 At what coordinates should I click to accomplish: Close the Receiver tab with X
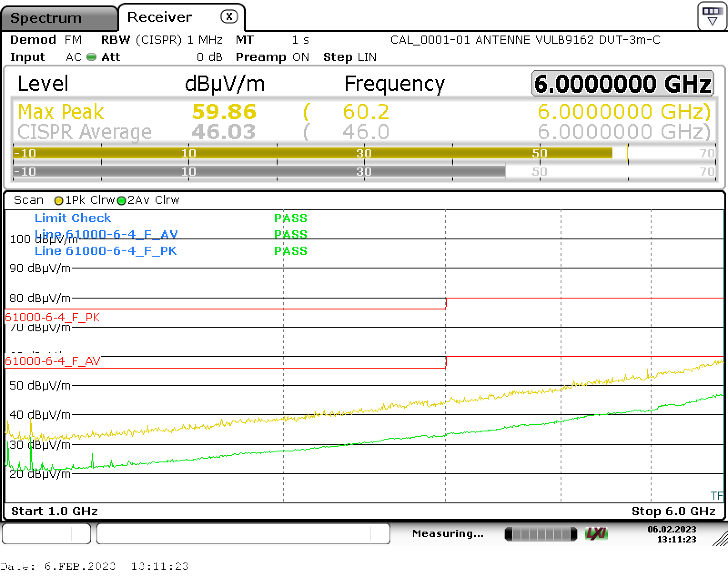229,17
